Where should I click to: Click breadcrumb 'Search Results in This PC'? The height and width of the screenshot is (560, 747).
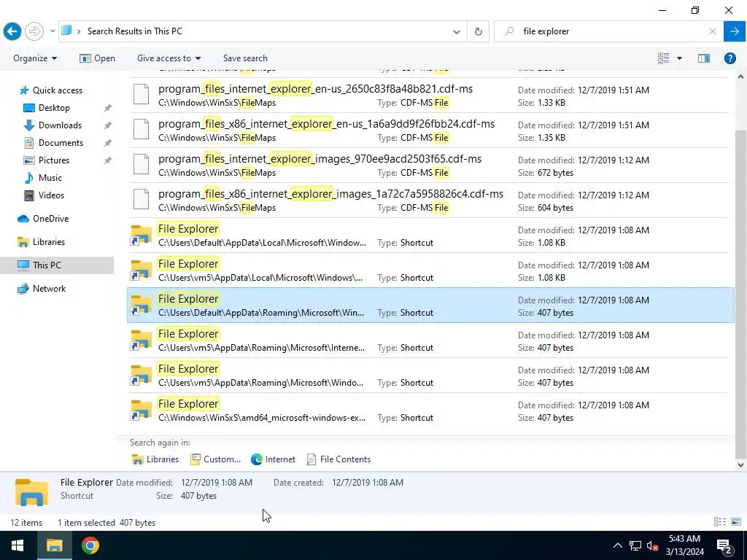point(135,31)
